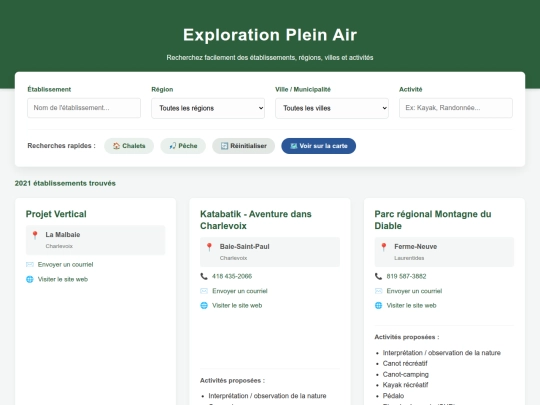The height and width of the screenshot is (405, 540).
Task: Click the envelope icon in the Projet Vertical card
Action: pos(30,264)
